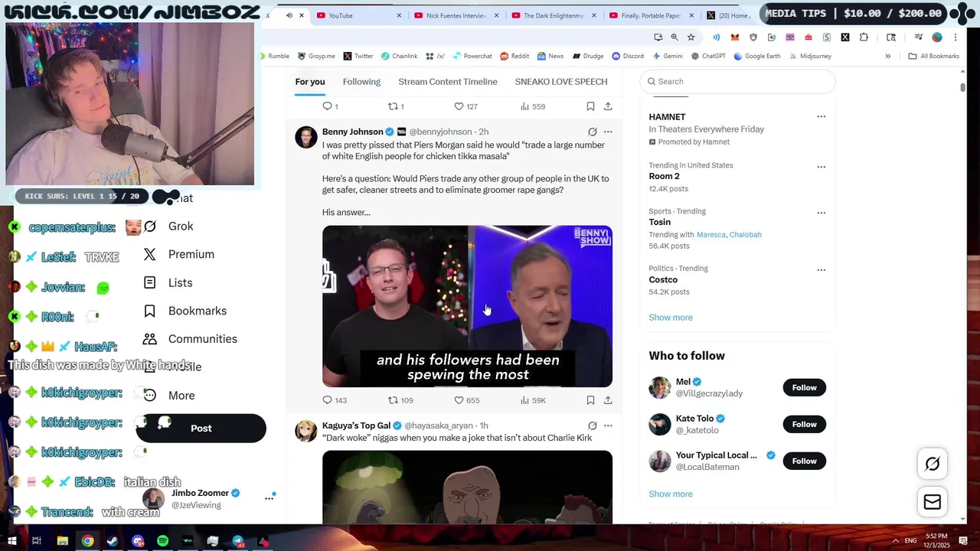The width and height of the screenshot is (980, 551).
Task: Open the Grok icon in sidebar
Action: pos(150,226)
